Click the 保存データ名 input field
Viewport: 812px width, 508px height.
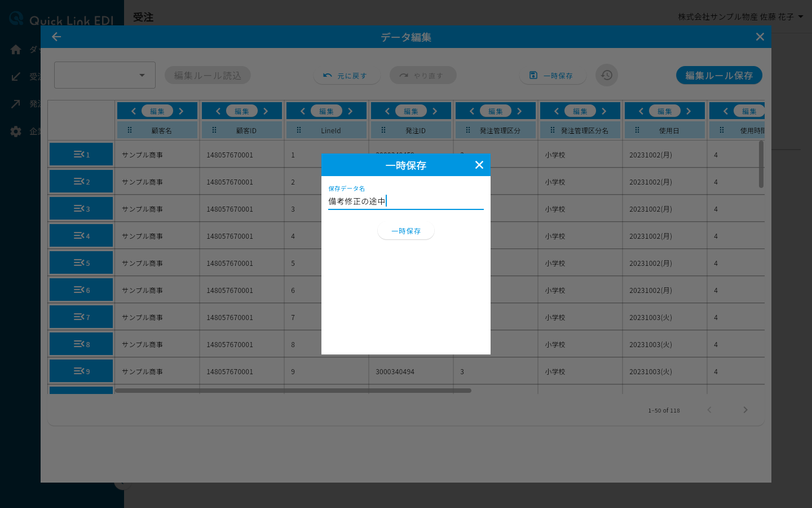(406, 201)
